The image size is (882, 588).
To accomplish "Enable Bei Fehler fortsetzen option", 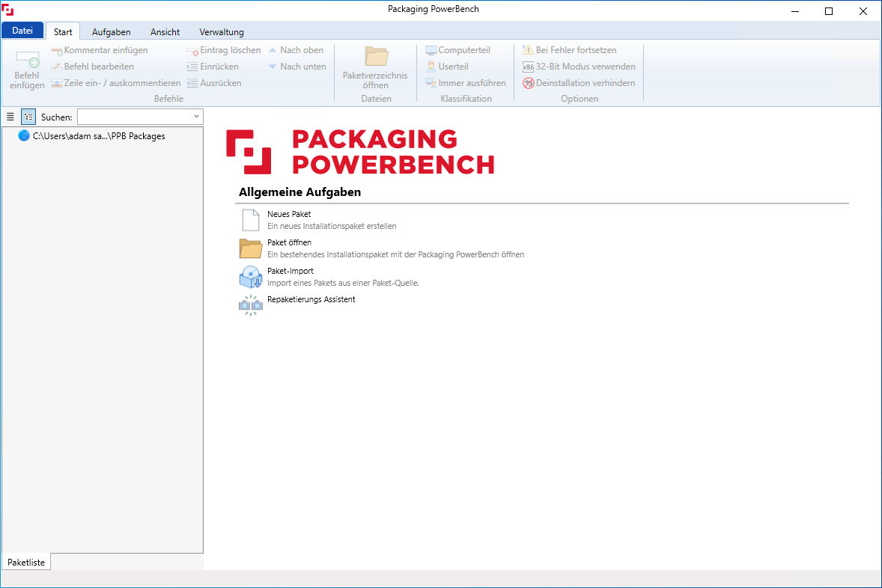I will click(x=529, y=50).
